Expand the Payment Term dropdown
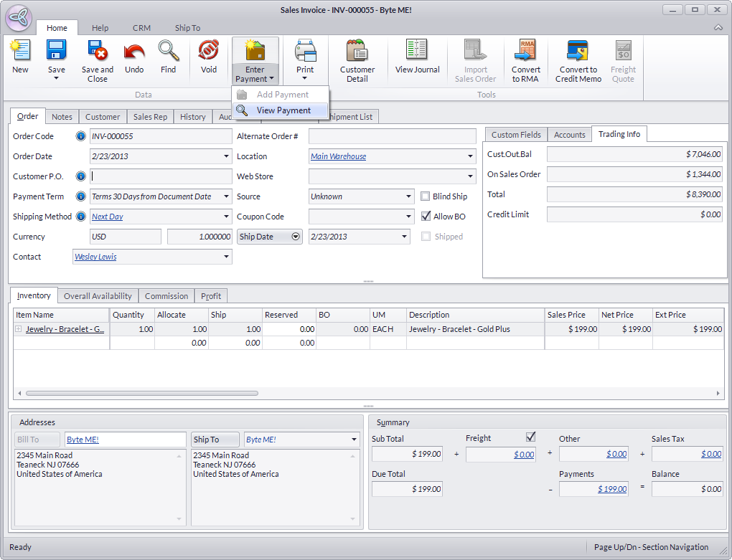 [226, 196]
